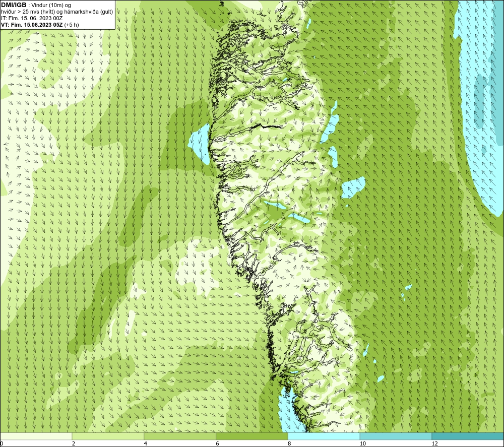Click the 0–2 m/s palest color swatch
This screenshot has height=447, width=504.
(36, 436)
